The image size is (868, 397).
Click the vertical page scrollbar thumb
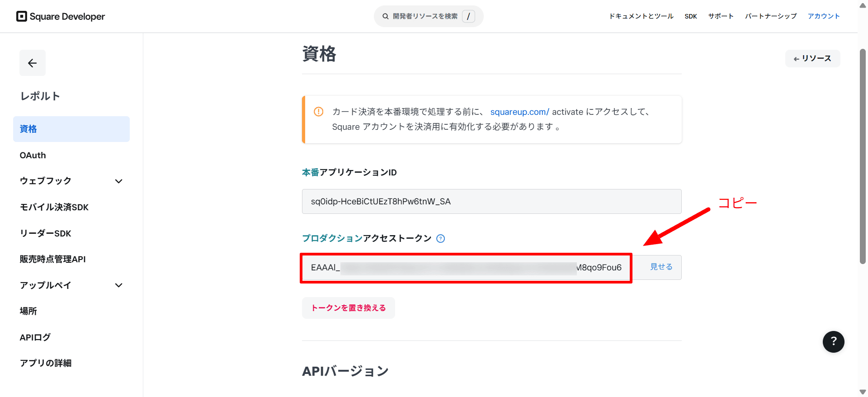pos(863,156)
